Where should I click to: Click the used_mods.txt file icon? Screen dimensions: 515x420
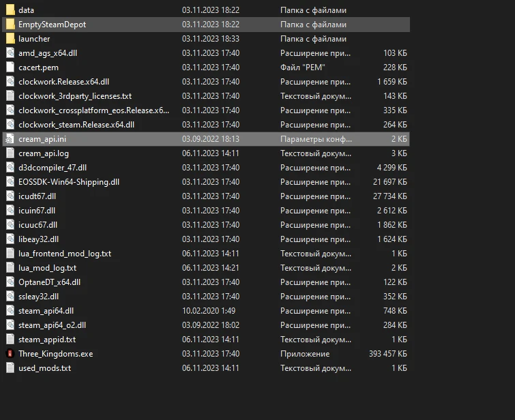[10, 368]
